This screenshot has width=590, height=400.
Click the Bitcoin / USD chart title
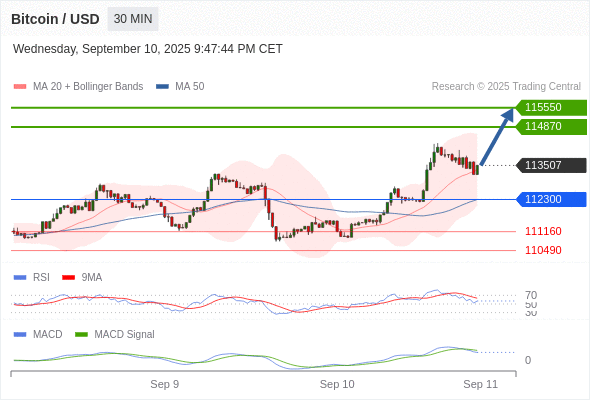click(55, 19)
